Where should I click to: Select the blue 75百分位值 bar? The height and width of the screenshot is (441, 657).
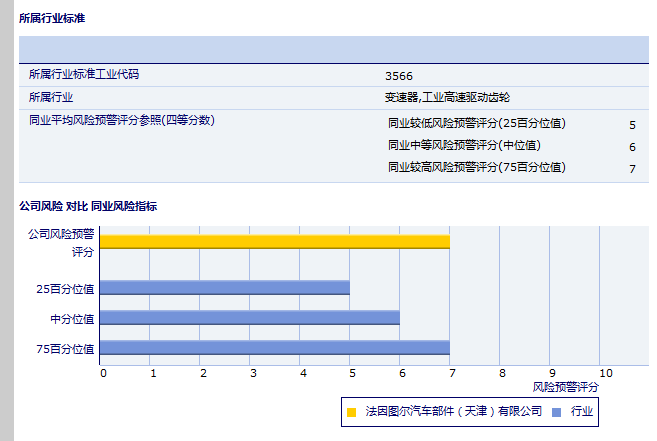[x=274, y=348]
